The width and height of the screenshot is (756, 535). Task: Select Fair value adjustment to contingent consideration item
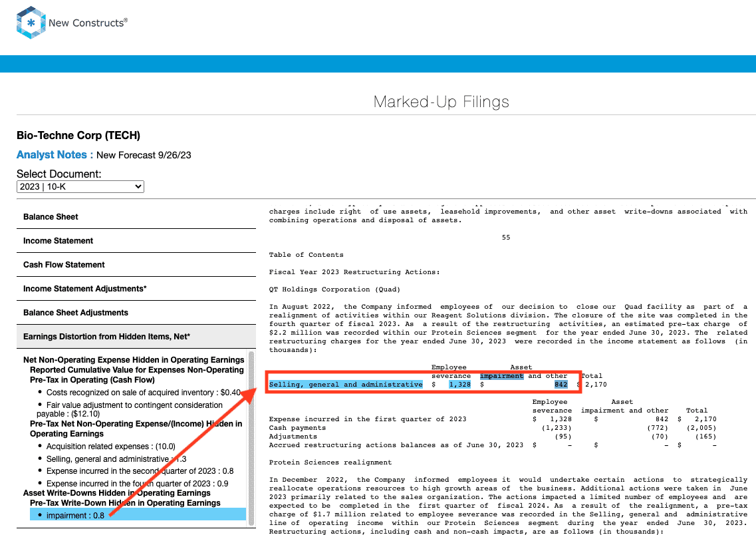click(130, 409)
